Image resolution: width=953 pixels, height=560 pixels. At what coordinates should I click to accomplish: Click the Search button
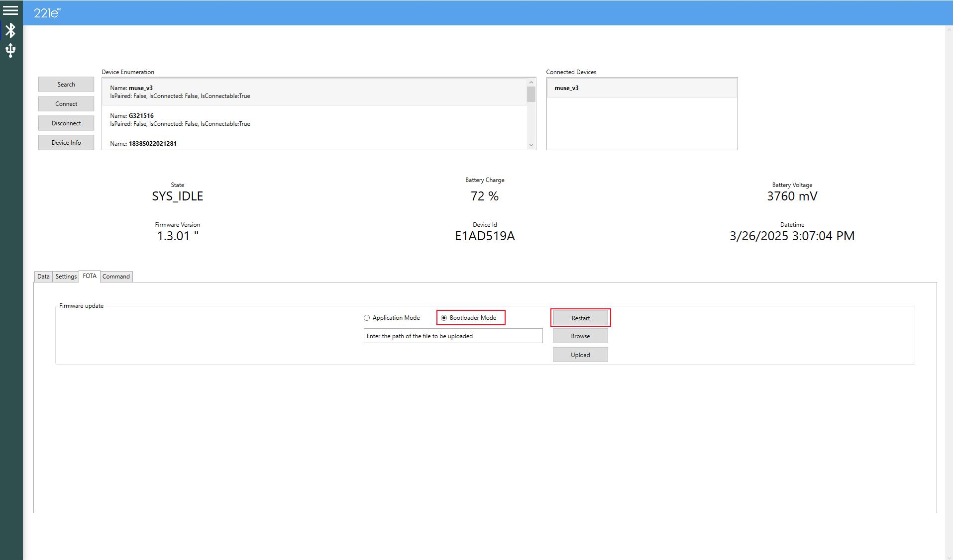(x=66, y=85)
